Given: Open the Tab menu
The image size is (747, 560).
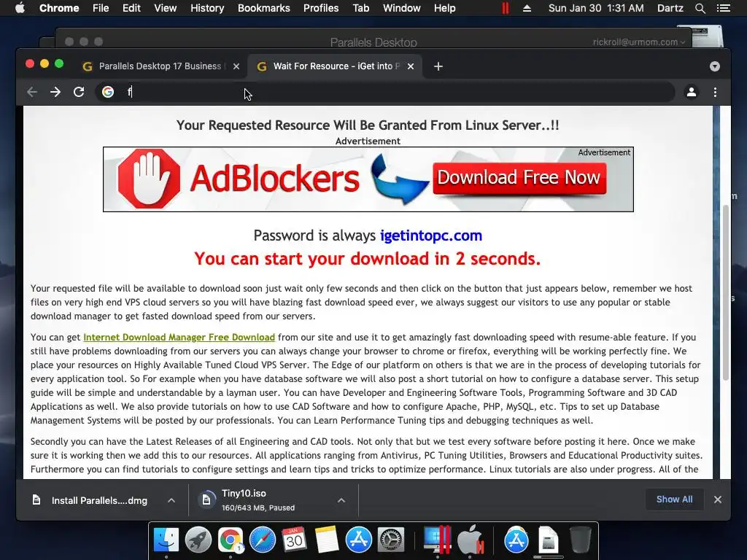Looking at the screenshot, I should [x=361, y=8].
